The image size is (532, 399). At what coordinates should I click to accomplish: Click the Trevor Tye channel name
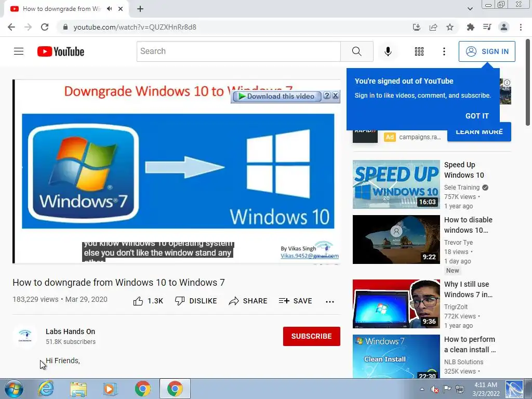pos(458,242)
